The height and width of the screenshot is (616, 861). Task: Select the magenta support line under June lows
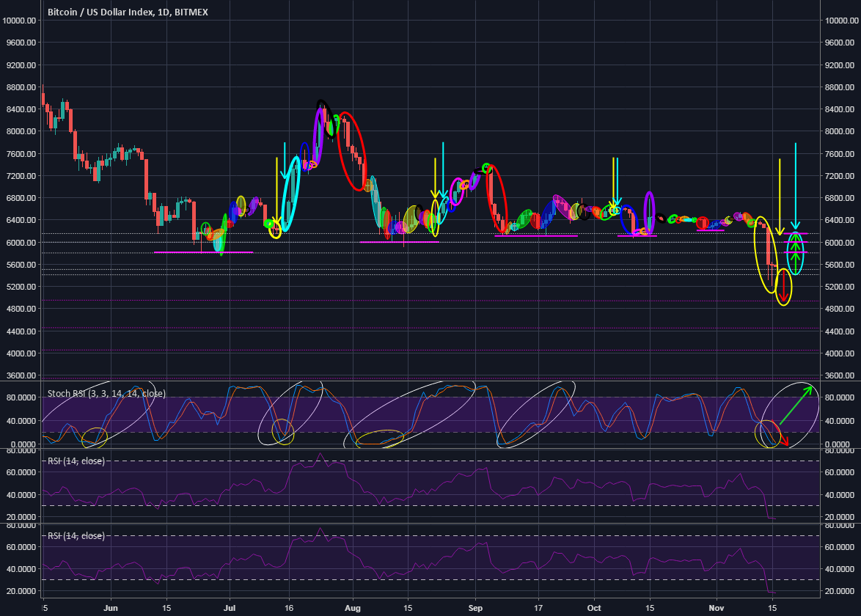click(x=204, y=252)
